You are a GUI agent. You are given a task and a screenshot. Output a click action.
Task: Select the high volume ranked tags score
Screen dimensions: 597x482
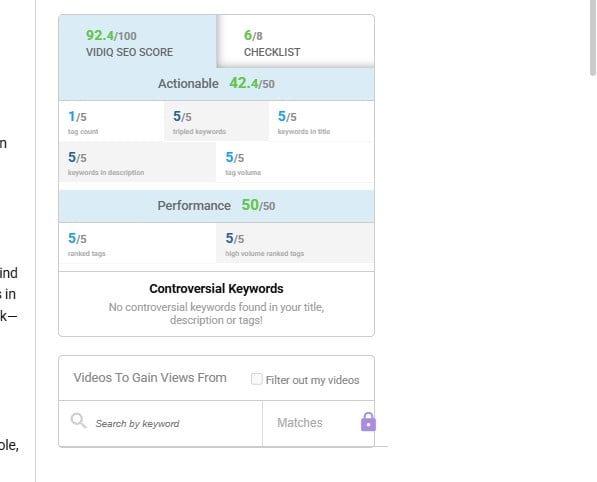pos(295,243)
